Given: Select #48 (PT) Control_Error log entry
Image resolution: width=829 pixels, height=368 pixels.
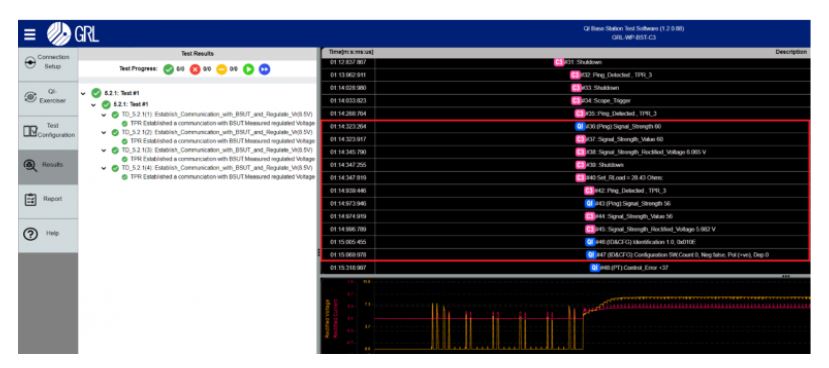Looking at the screenshot, I should (565, 268).
